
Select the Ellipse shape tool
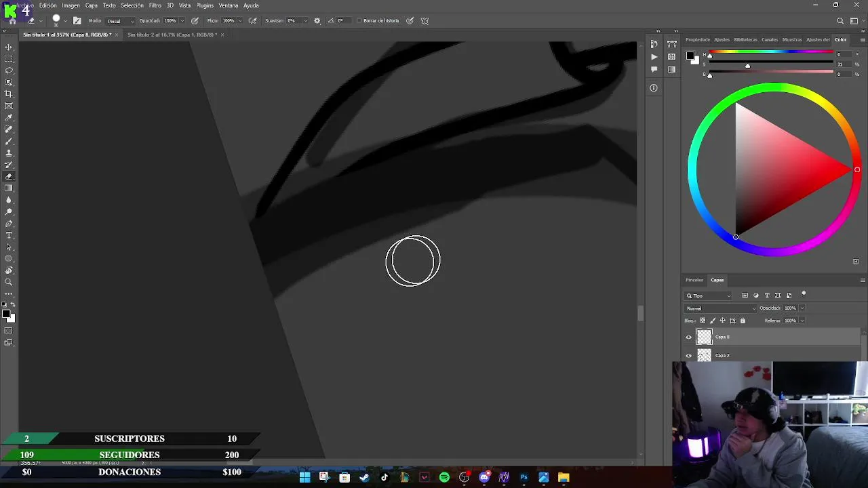(9, 259)
